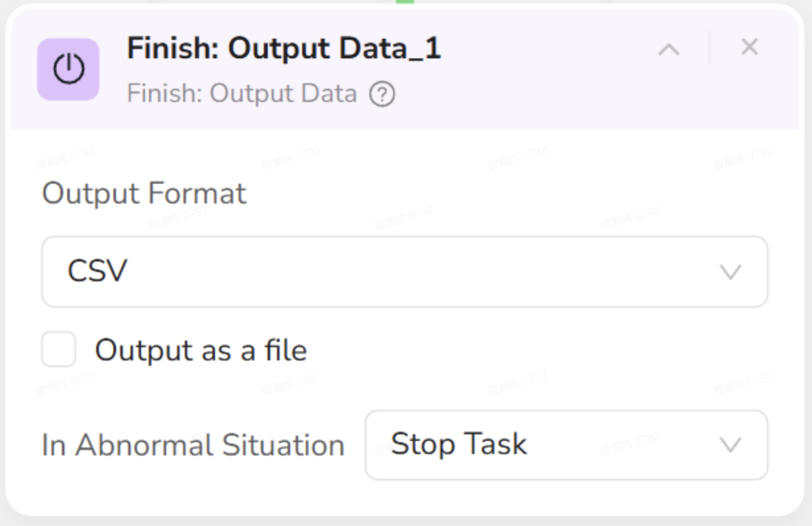Click the vertical divider beside the close icon
Viewport: 812px width, 526px height.
pyautogui.click(x=710, y=48)
